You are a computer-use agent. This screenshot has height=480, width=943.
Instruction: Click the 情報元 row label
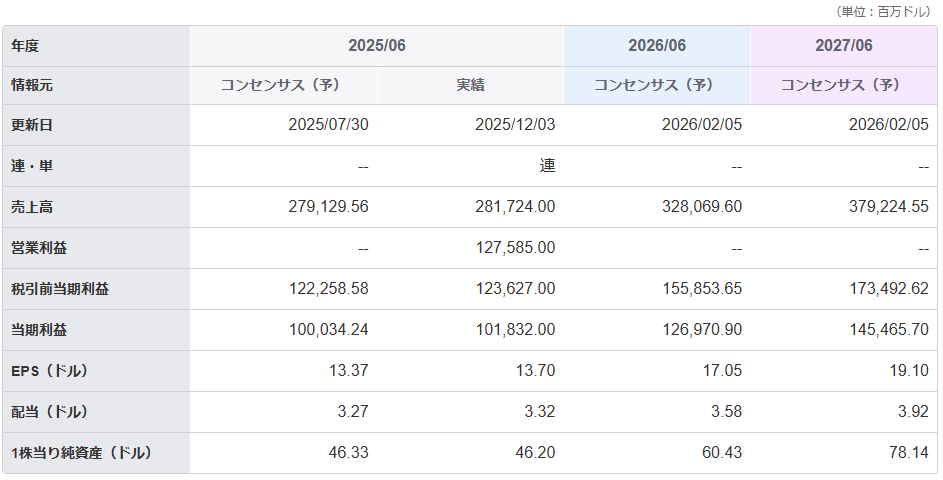pos(32,85)
